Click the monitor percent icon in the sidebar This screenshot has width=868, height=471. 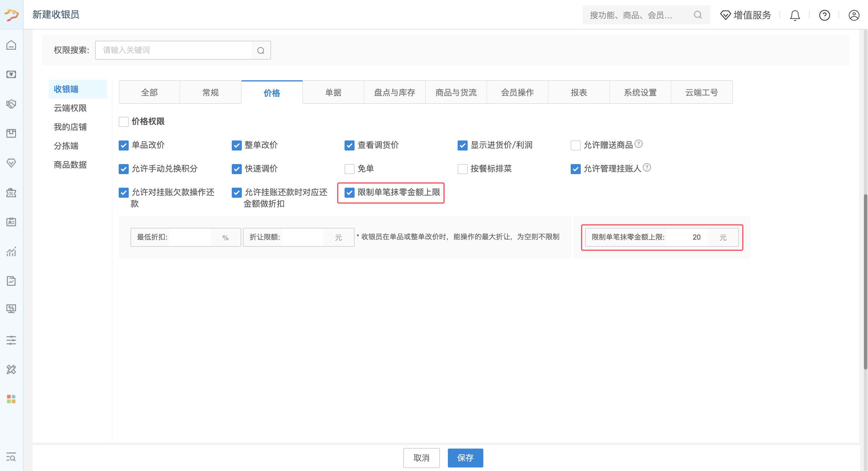(11, 309)
